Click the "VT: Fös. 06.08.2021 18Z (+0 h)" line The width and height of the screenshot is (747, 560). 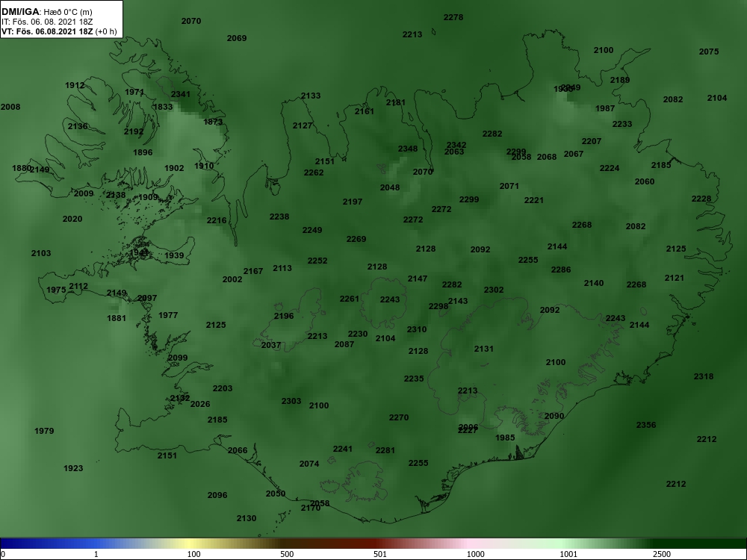tap(59, 31)
